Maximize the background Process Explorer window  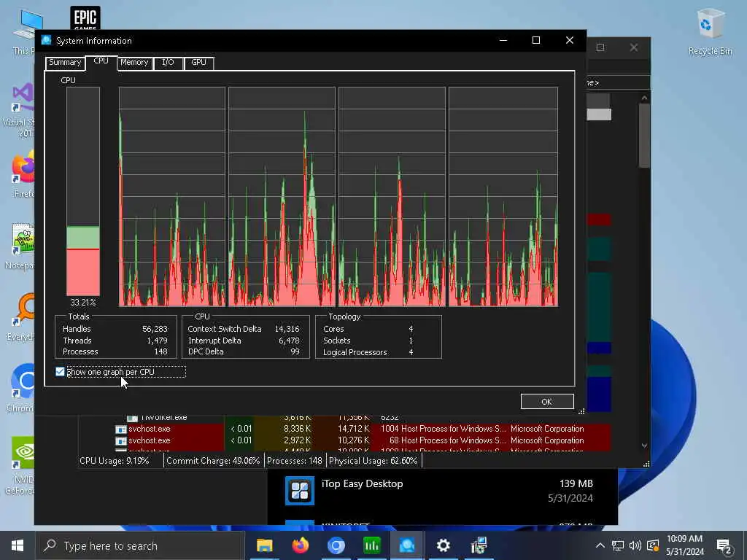tap(600, 47)
